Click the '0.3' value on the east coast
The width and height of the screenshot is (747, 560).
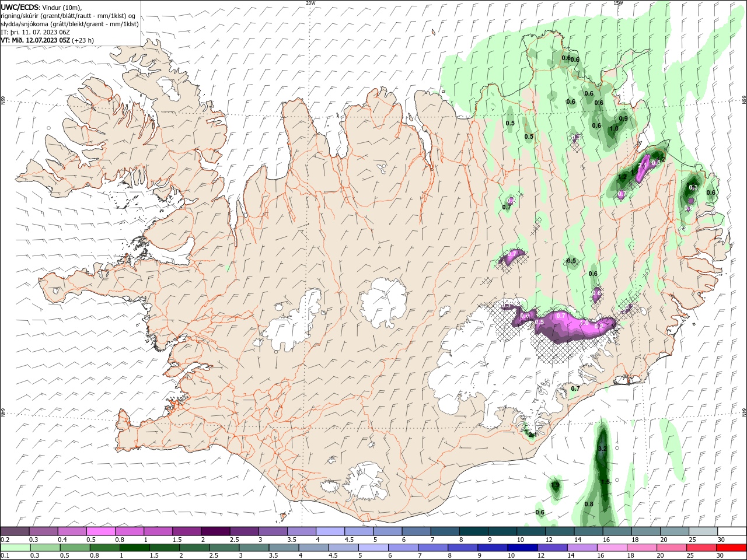(693, 187)
